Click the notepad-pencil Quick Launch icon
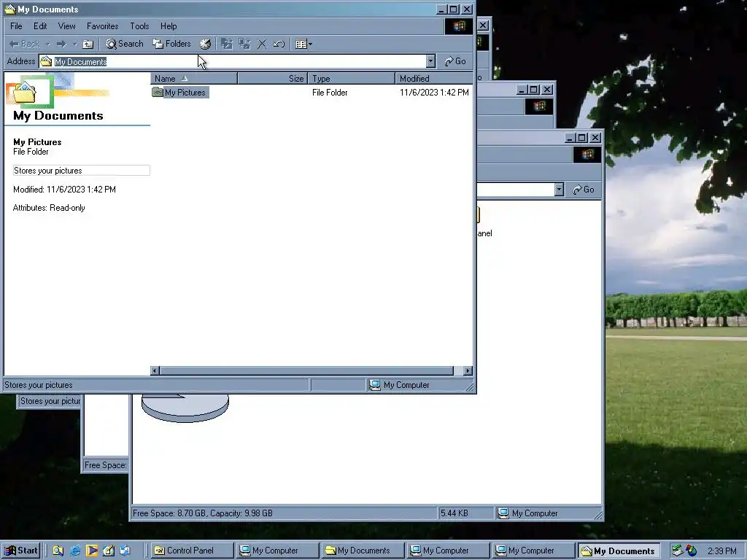Screen dimensions: 747x560 (108, 551)
